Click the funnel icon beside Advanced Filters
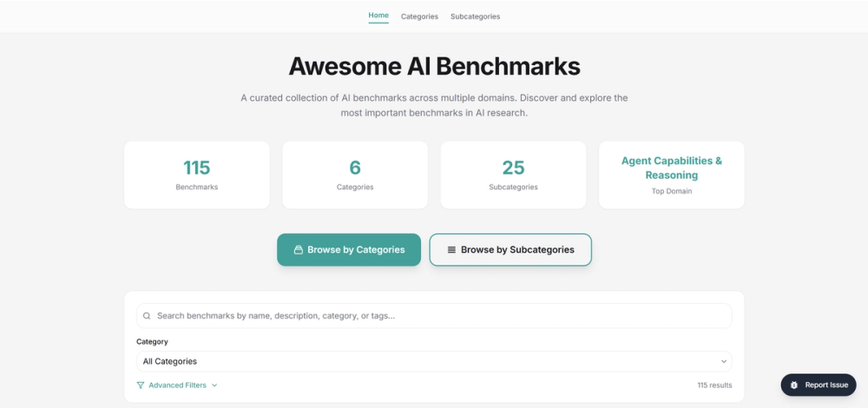Screen dimensions: 868x408 141,385
